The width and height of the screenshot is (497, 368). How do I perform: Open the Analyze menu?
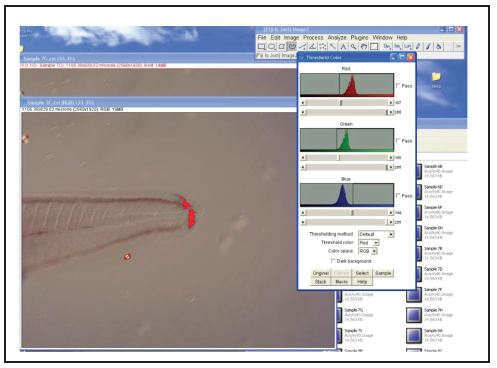tap(337, 38)
